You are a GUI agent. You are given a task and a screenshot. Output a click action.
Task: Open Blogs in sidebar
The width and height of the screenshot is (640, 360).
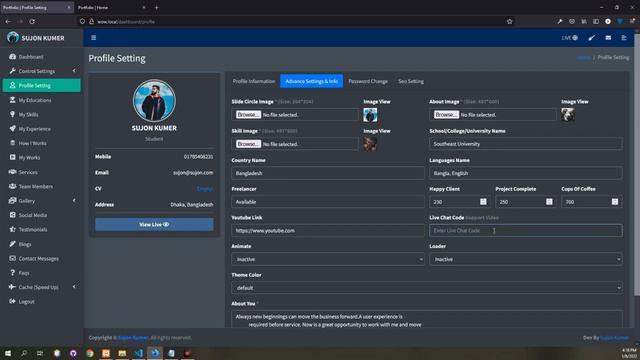click(41, 244)
